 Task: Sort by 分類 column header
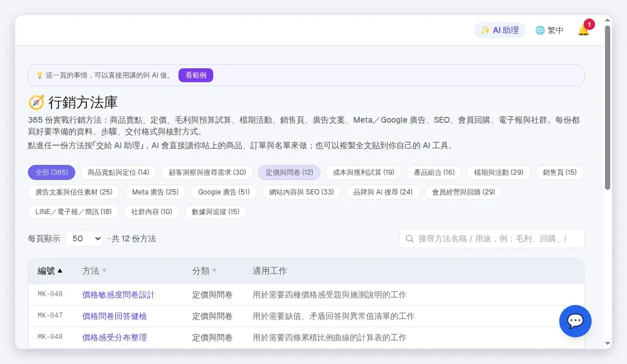[204, 271]
